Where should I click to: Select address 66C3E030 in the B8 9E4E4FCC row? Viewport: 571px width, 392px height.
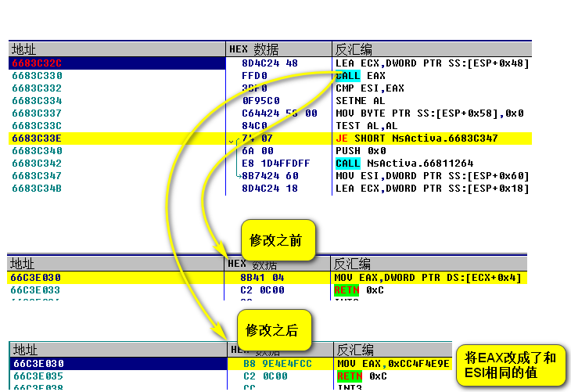(x=38, y=364)
